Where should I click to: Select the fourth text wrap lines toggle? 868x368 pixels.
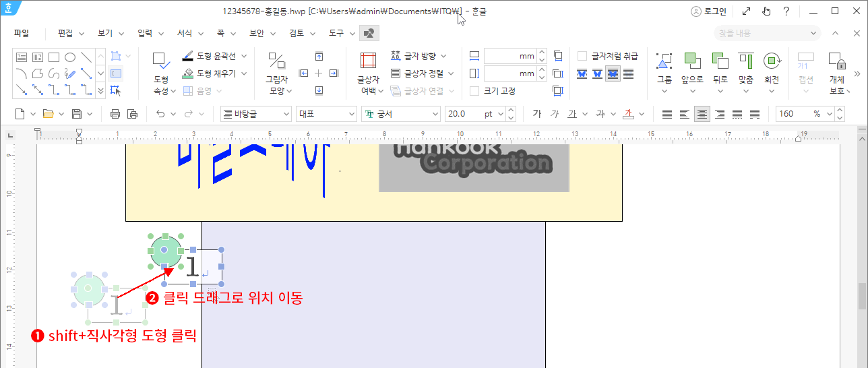coord(629,73)
